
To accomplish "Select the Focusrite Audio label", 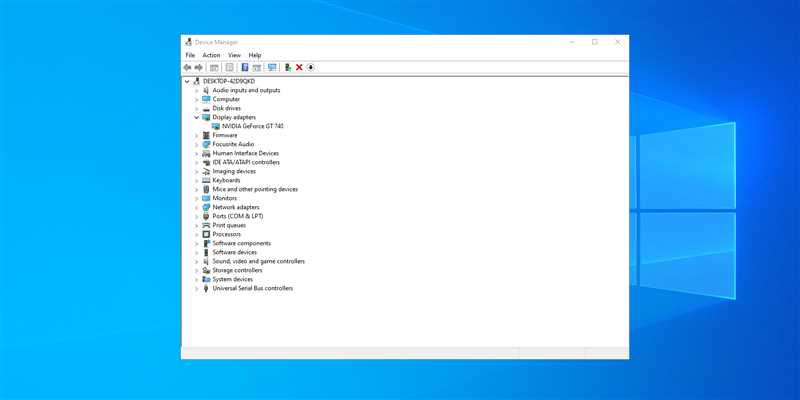I will pyautogui.click(x=233, y=144).
